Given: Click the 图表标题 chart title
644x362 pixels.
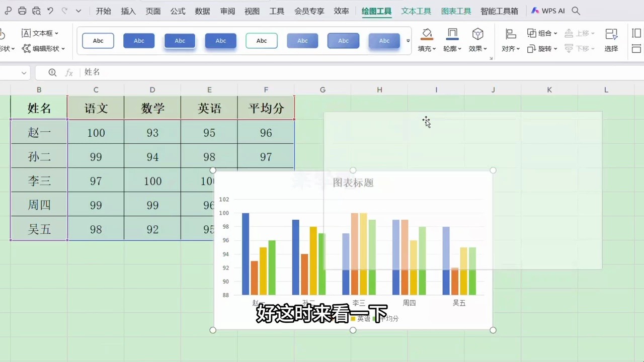Looking at the screenshot, I should coord(353,183).
